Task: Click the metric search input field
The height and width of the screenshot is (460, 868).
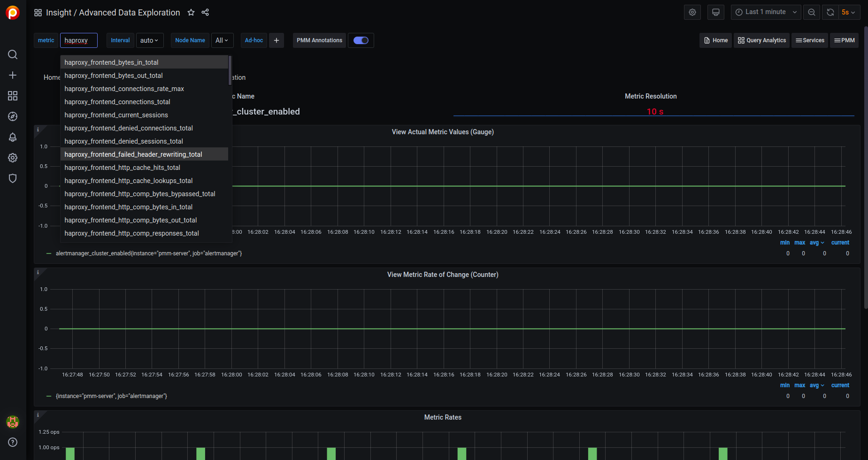Action: point(78,40)
